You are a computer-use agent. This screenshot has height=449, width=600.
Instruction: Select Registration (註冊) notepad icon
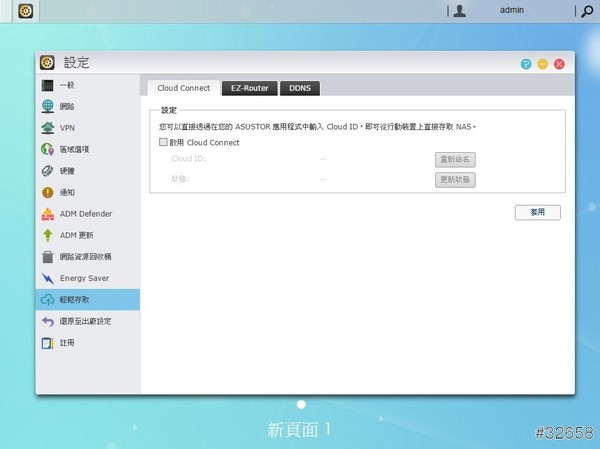[47, 343]
